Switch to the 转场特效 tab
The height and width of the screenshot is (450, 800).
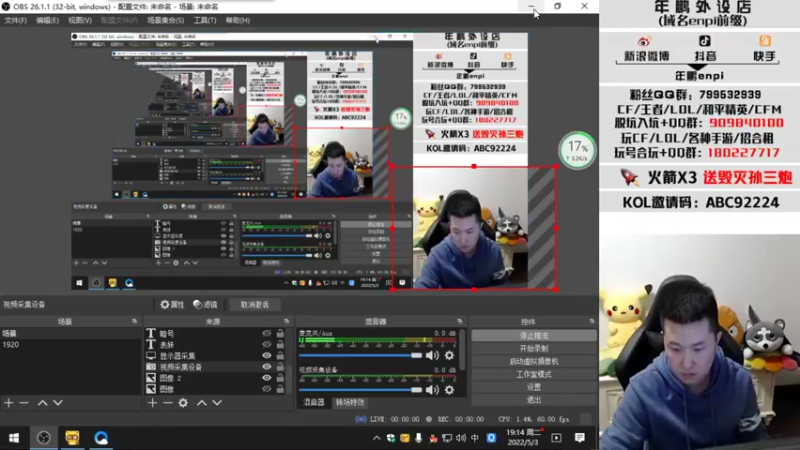349,403
